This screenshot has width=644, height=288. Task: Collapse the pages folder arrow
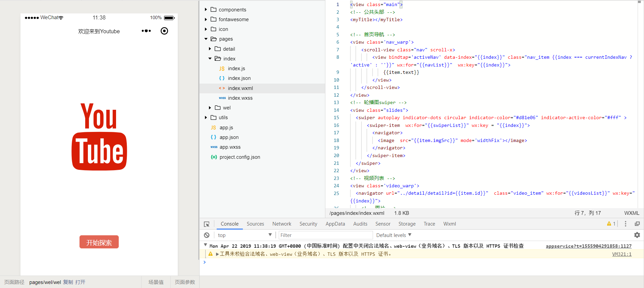pyautogui.click(x=206, y=39)
